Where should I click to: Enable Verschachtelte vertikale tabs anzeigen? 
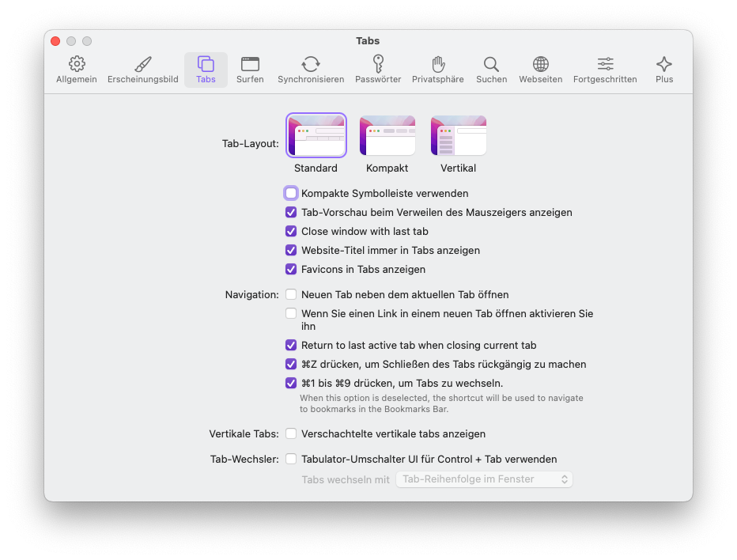coord(291,433)
